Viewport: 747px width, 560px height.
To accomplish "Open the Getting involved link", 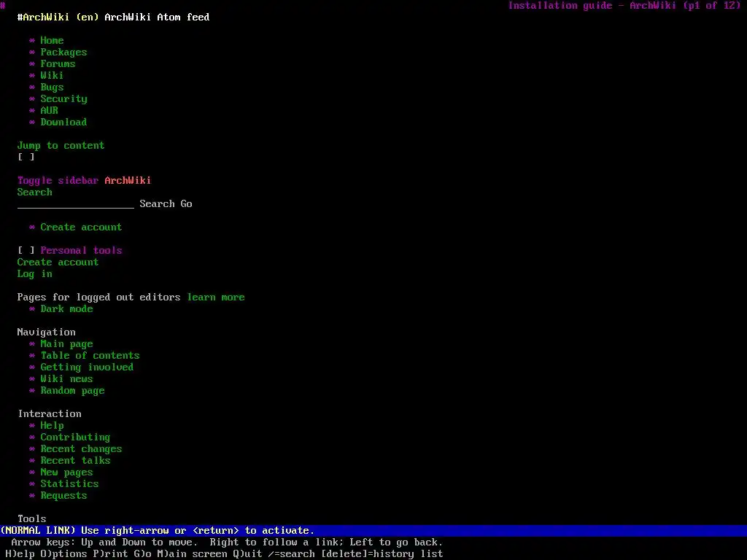I will tap(87, 367).
